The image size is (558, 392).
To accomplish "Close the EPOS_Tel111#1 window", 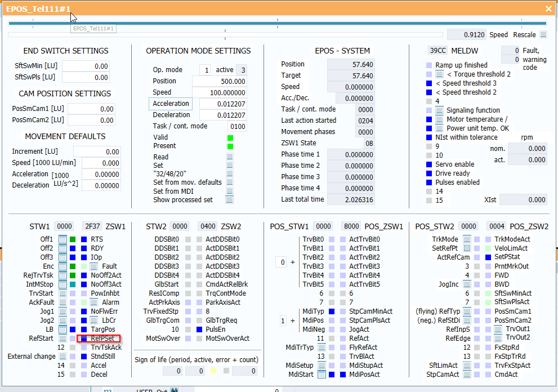I will coord(548,9).
